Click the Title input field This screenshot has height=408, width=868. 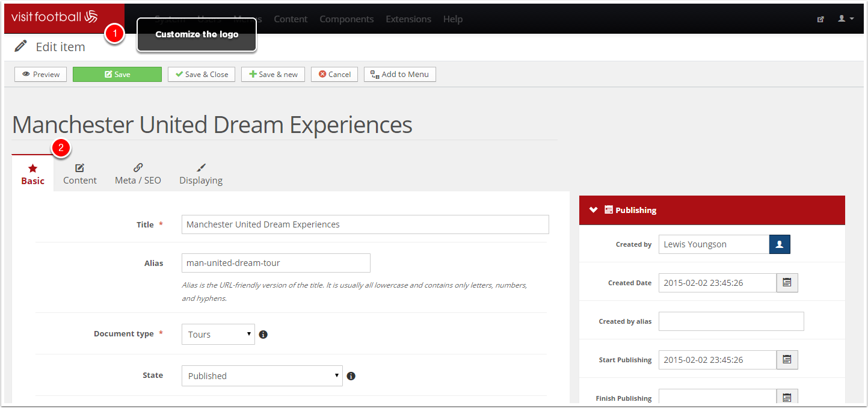[x=365, y=224]
